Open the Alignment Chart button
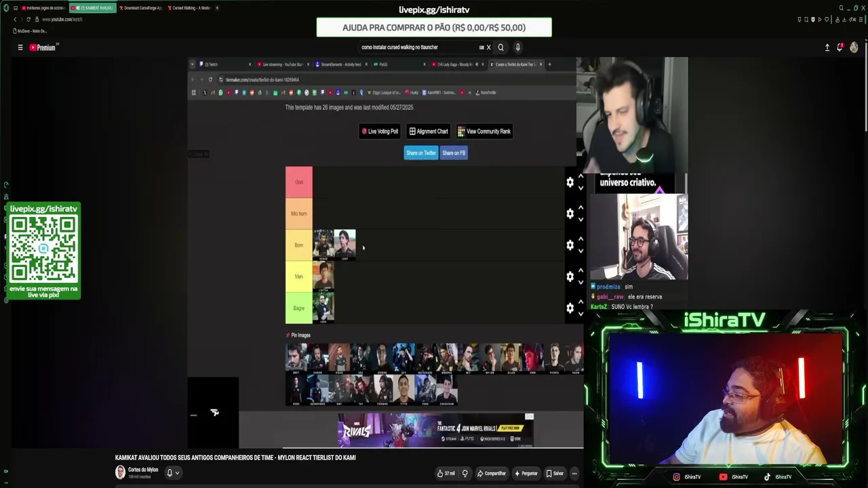This screenshot has width=868, height=488. coord(429,131)
